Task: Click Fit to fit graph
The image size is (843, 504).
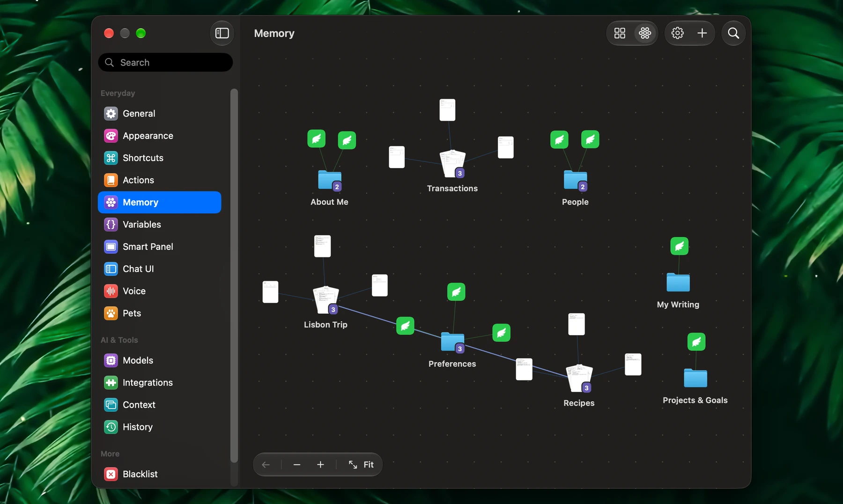Action: (361, 465)
